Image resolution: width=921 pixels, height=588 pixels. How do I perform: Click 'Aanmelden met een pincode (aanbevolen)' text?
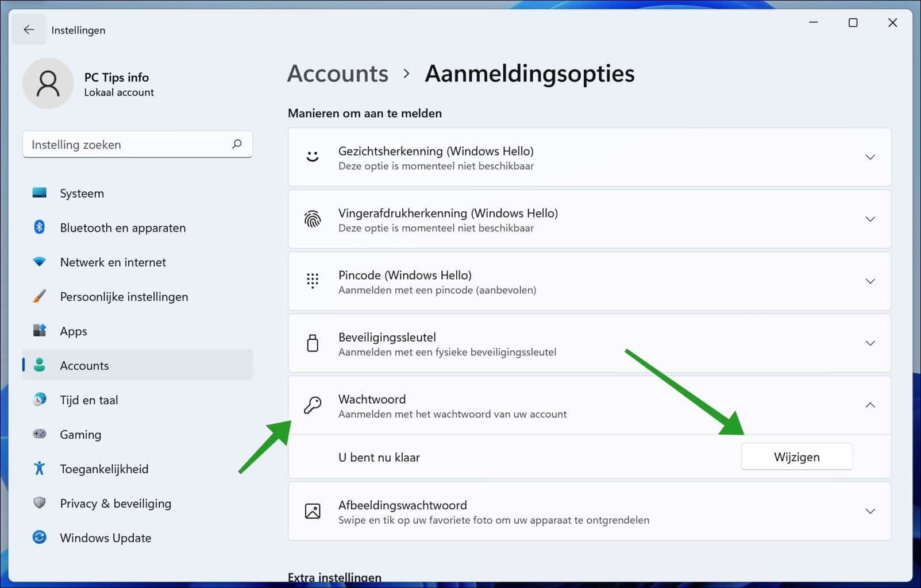point(437,290)
